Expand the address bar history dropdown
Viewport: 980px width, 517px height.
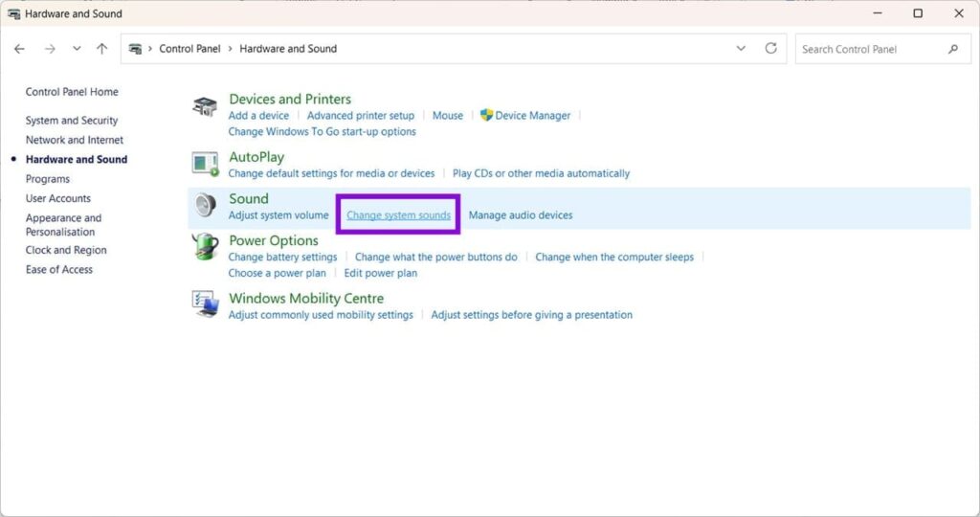741,49
